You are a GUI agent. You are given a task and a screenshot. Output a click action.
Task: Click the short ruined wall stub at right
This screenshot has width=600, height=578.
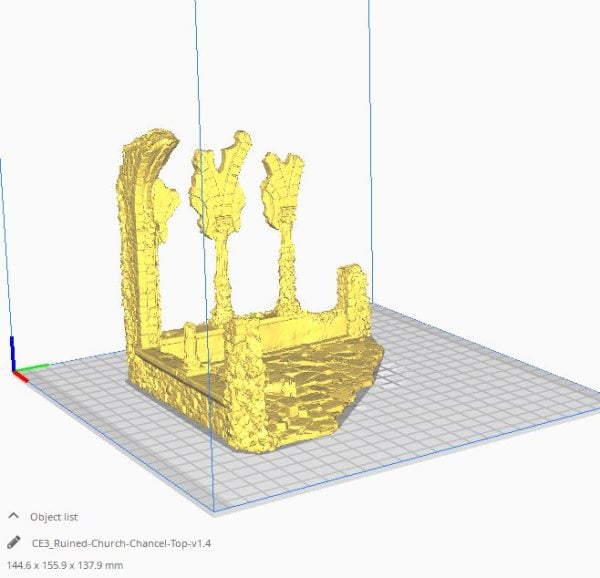click(352, 293)
